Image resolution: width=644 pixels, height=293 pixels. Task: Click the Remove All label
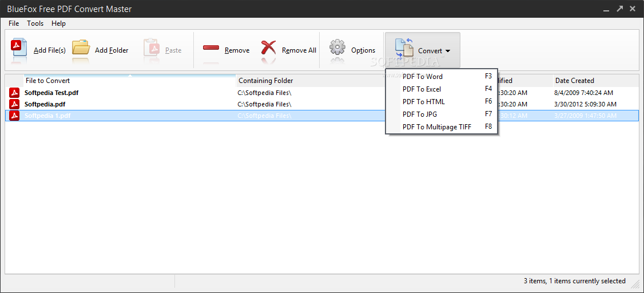pos(299,50)
